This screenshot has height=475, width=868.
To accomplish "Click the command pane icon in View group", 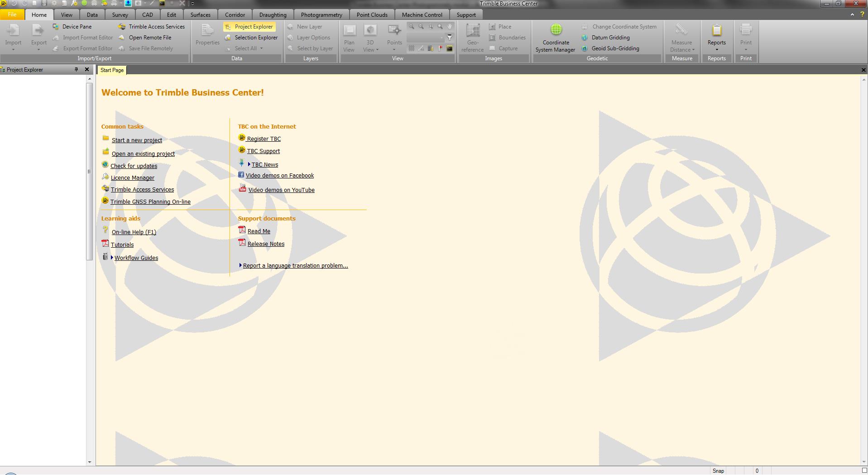I will (x=450, y=48).
